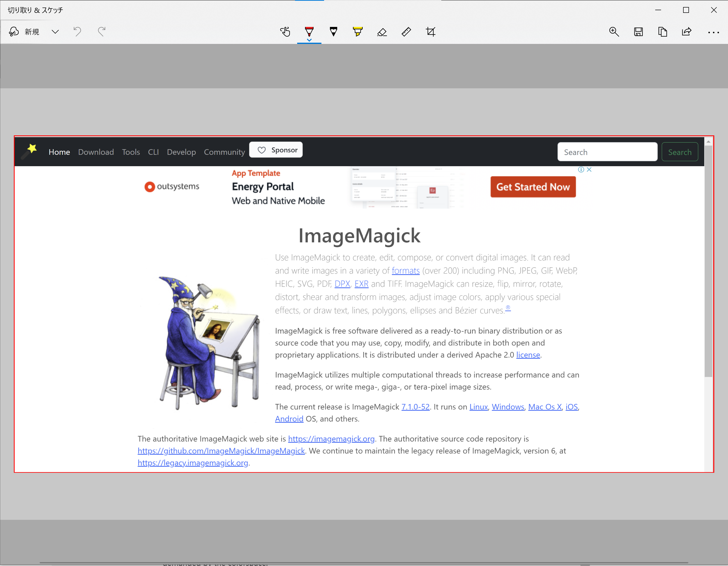Zoom into the snip
Image resolution: width=728 pixels, height=566 pixels.
click(614, 32)
